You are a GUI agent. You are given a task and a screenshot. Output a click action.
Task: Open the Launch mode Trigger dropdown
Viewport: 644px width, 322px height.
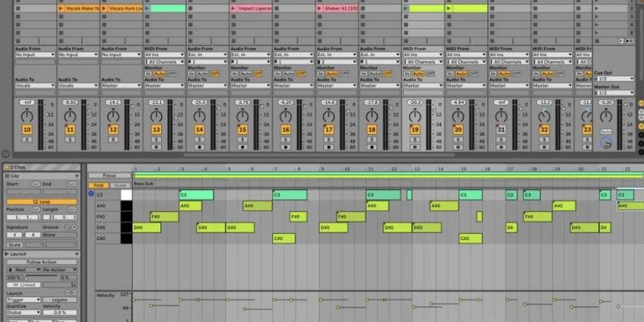(23, 299)
